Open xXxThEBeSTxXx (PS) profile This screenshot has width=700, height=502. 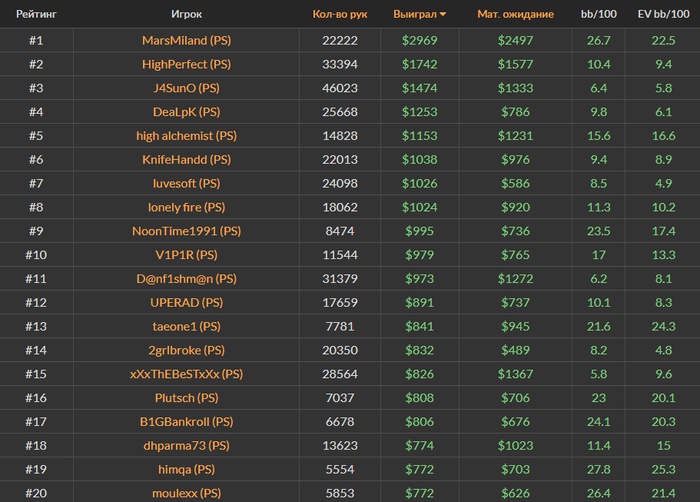point(186,374)
